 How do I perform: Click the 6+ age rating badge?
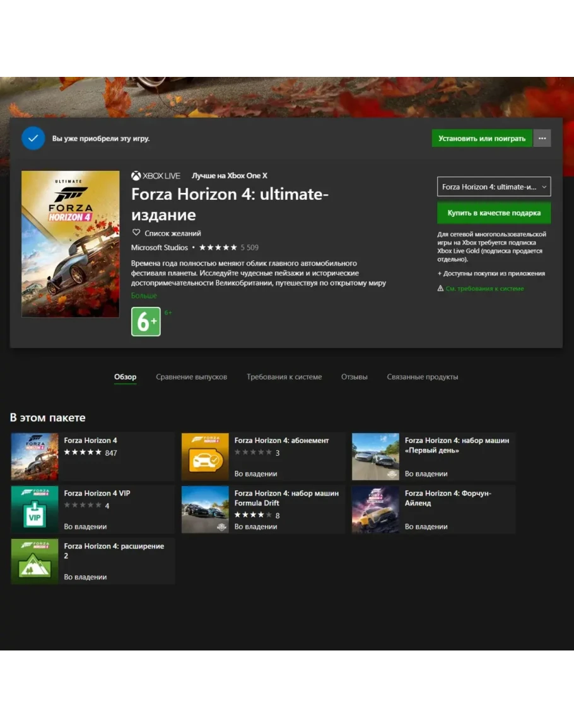point(146,321)
